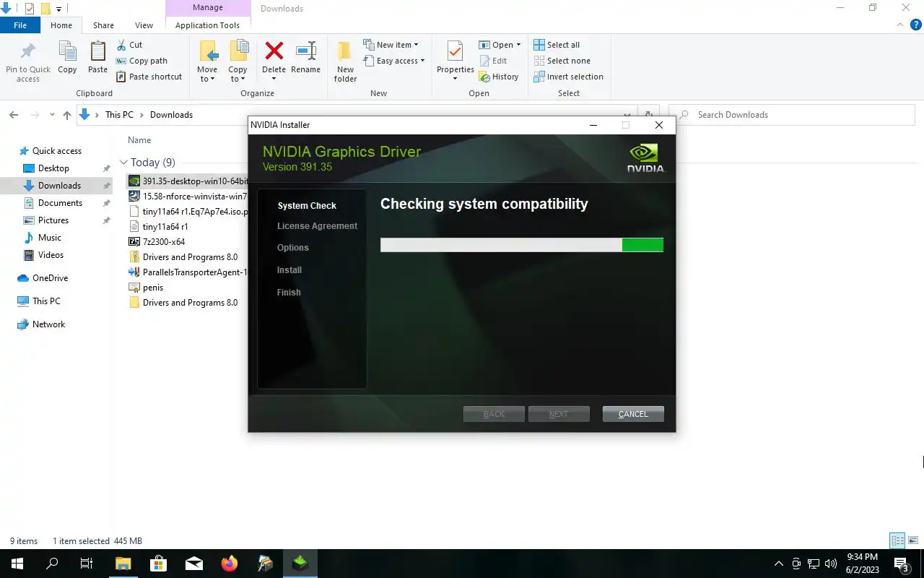Select the ParallelsTransporterAgent file
Viewport: 924px width, 578px height.
pyautogui.click(x=188, y=272)
